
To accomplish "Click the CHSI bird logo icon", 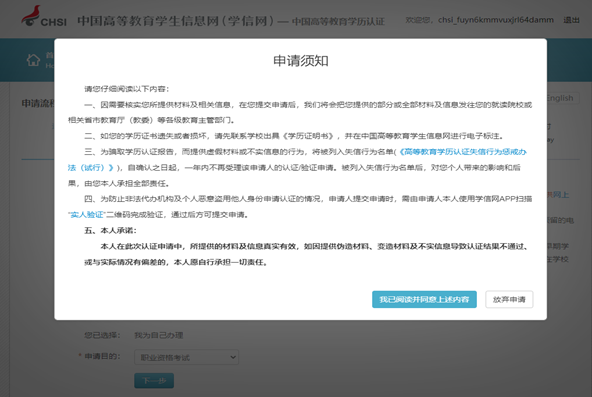I will tap(31, 16).
